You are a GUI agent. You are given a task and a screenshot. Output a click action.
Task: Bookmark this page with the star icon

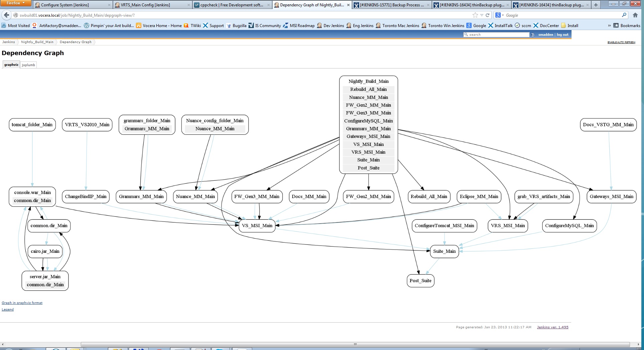pyautogui.click(x=475, y=15)
